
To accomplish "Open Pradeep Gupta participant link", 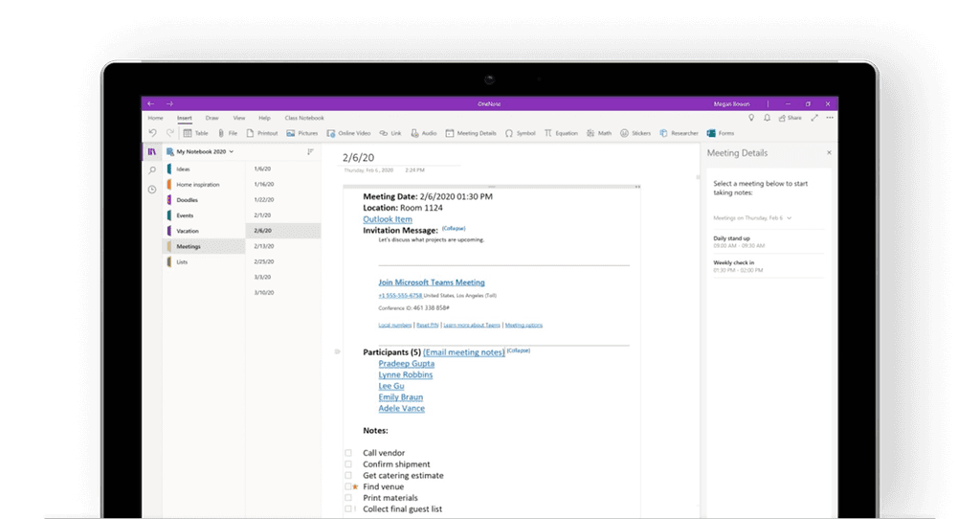I will (406, 364).
